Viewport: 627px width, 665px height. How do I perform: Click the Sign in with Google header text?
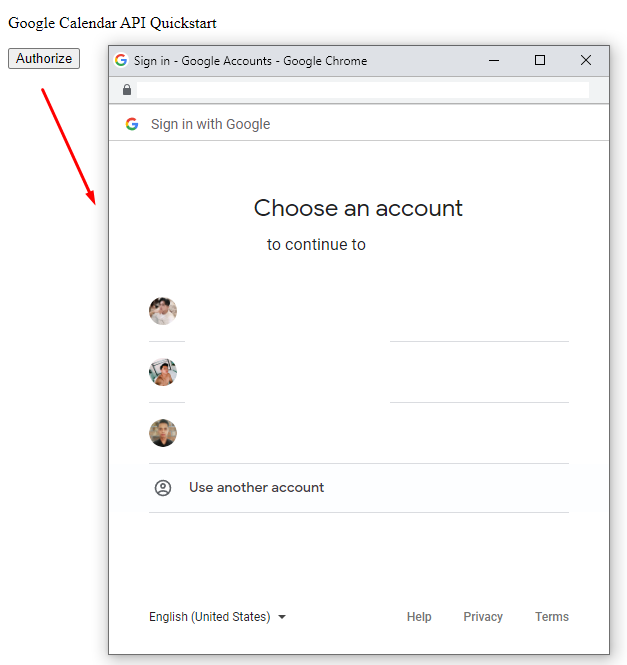210,124
